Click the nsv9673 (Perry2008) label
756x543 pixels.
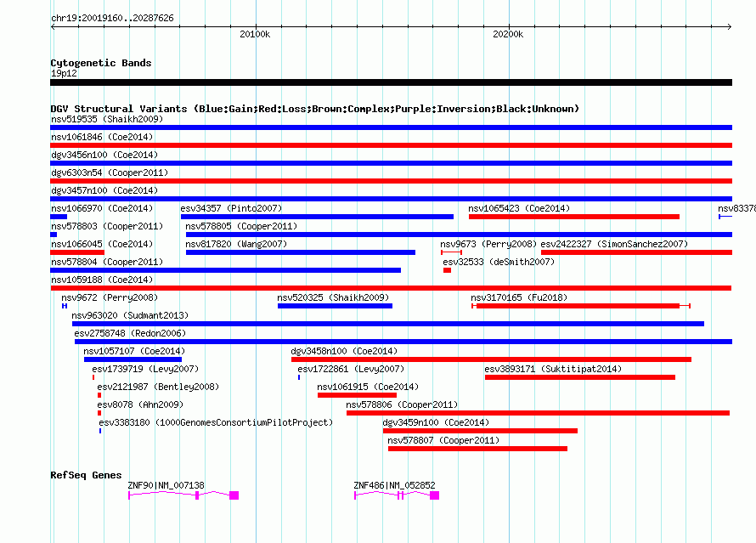pyautogui.click(x=488, y=244)
